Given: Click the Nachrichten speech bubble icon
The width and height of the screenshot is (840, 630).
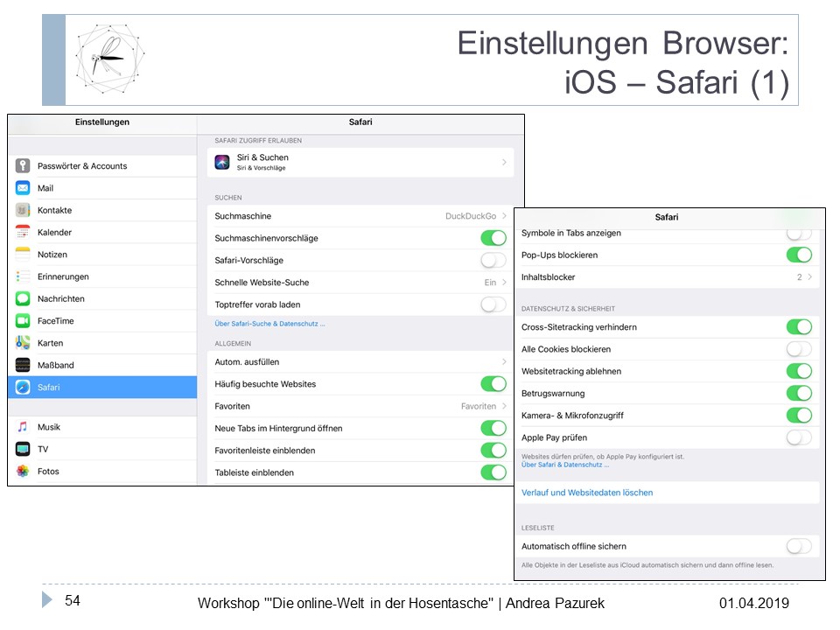Looking at the screenshot, I should (23, 298).
